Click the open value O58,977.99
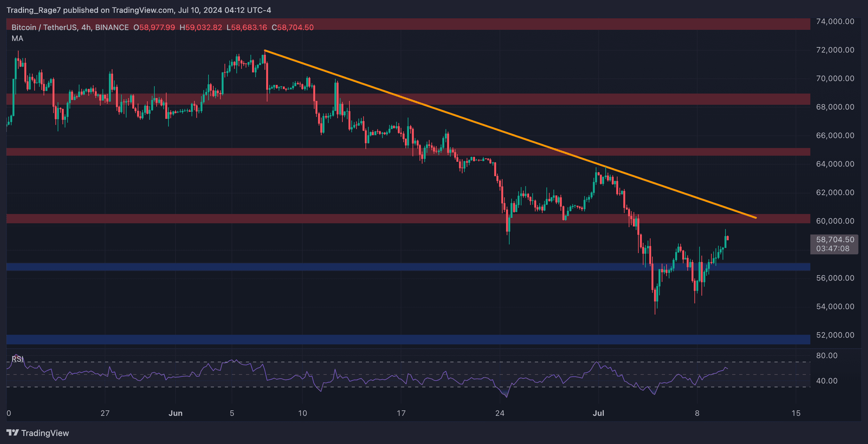Screen dimensions: 868x444 (x=154, y=27)
